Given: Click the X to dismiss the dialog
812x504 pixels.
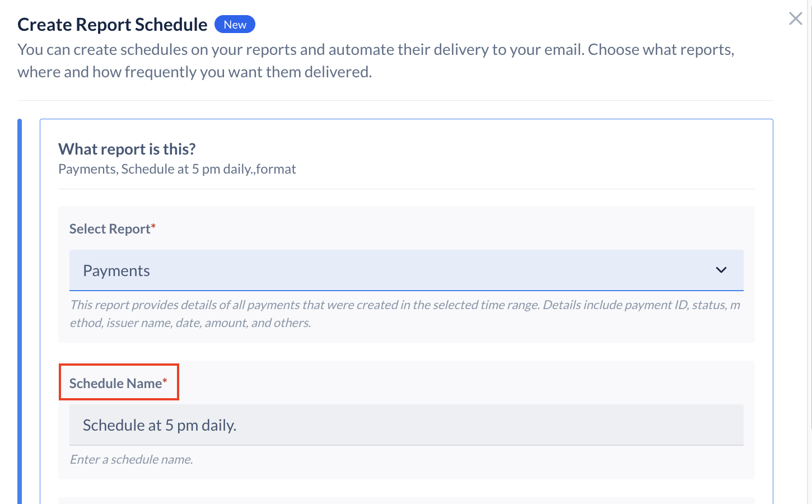Looking at the screenshot, I should (x=795, y=18).
